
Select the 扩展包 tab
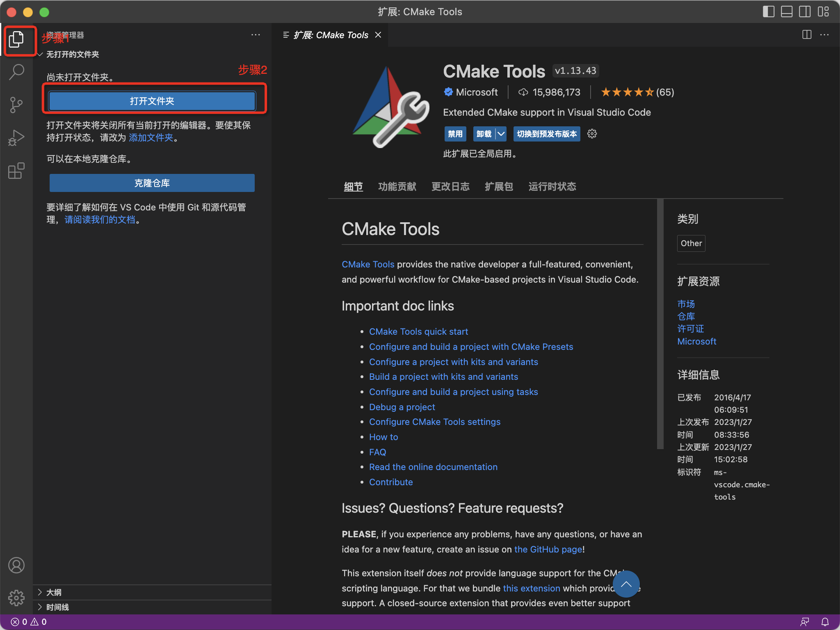pyautogui.click(x=499, y=187)
